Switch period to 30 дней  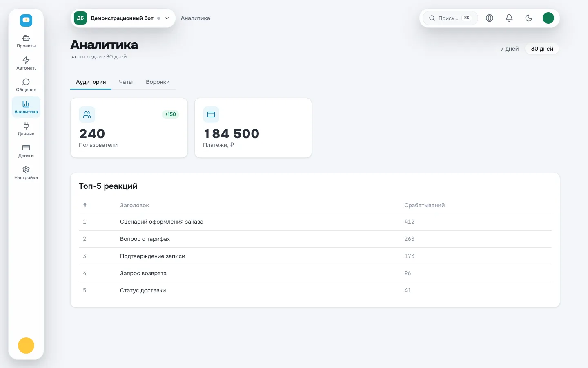click(542, 49)
